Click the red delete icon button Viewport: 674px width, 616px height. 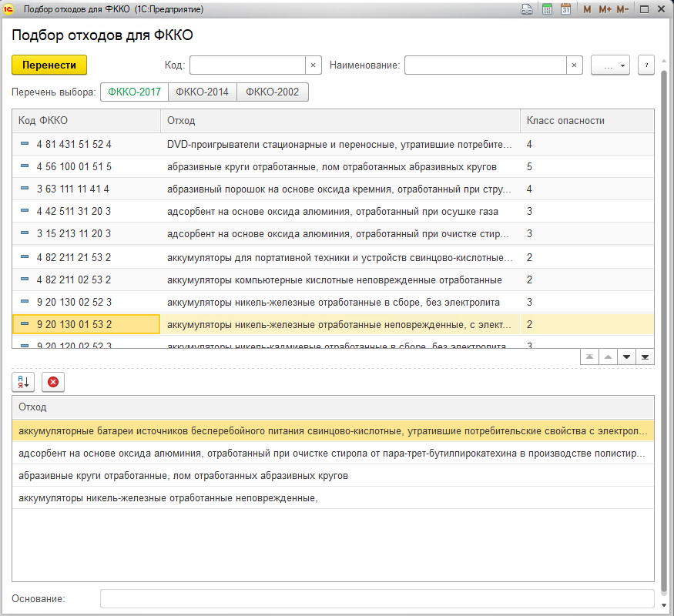[53, 382]
